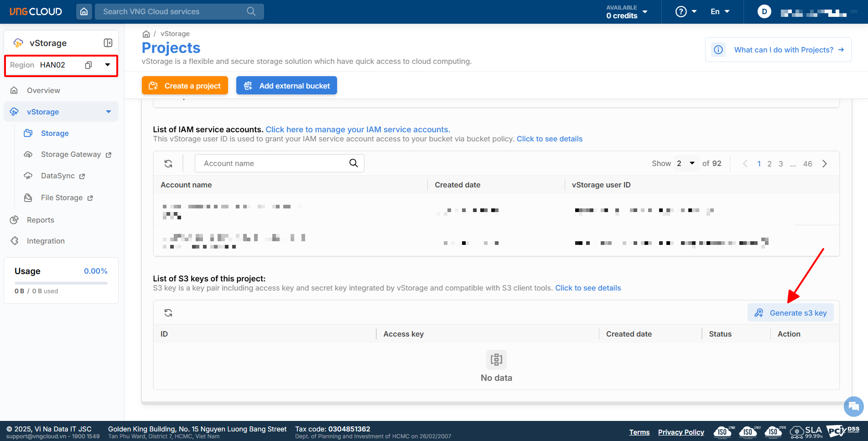
Task: Focus the Search VNG Cloud services field
Action: [x=173, y=12]
